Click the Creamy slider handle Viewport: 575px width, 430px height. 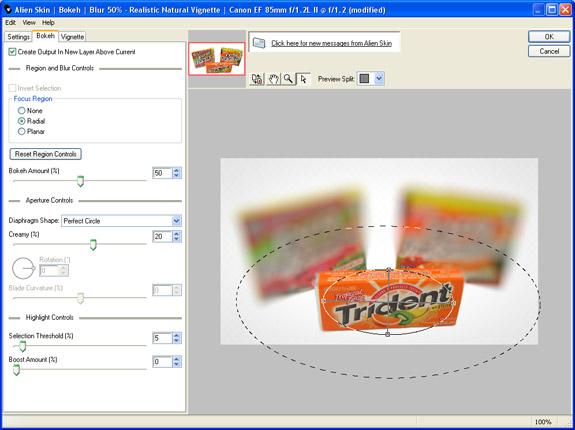click(93, 245)
